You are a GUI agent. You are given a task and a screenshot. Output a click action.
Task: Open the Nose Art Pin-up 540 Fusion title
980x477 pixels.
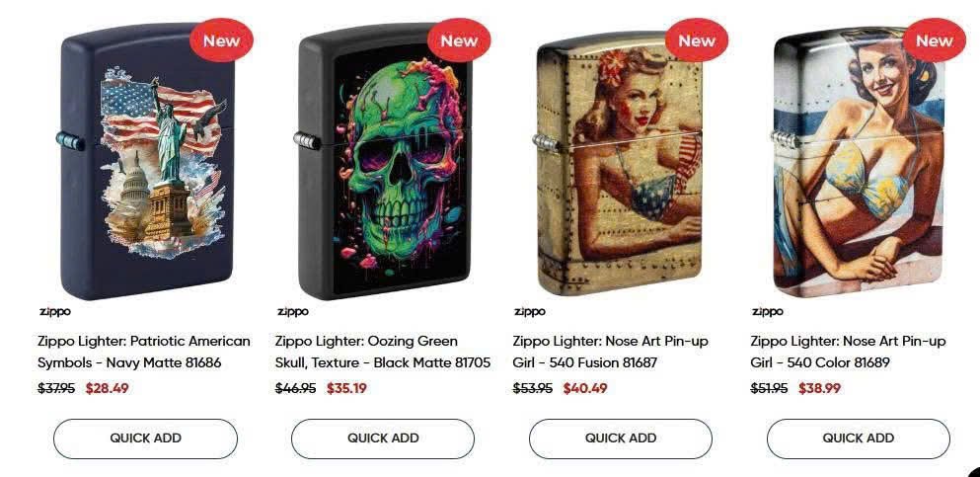[611, 352]
